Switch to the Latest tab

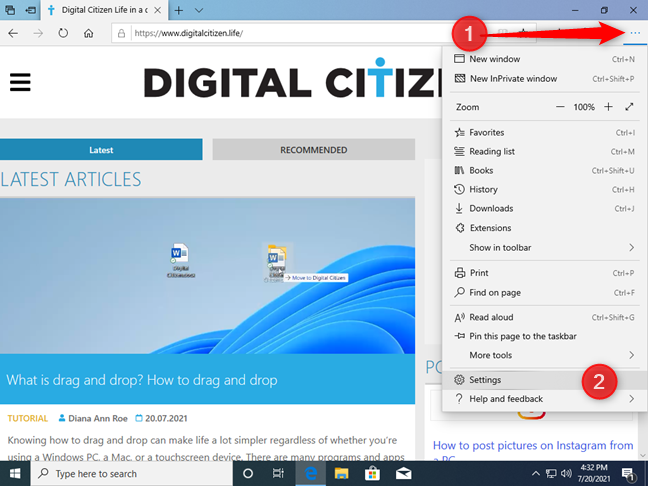coord(101,150)
